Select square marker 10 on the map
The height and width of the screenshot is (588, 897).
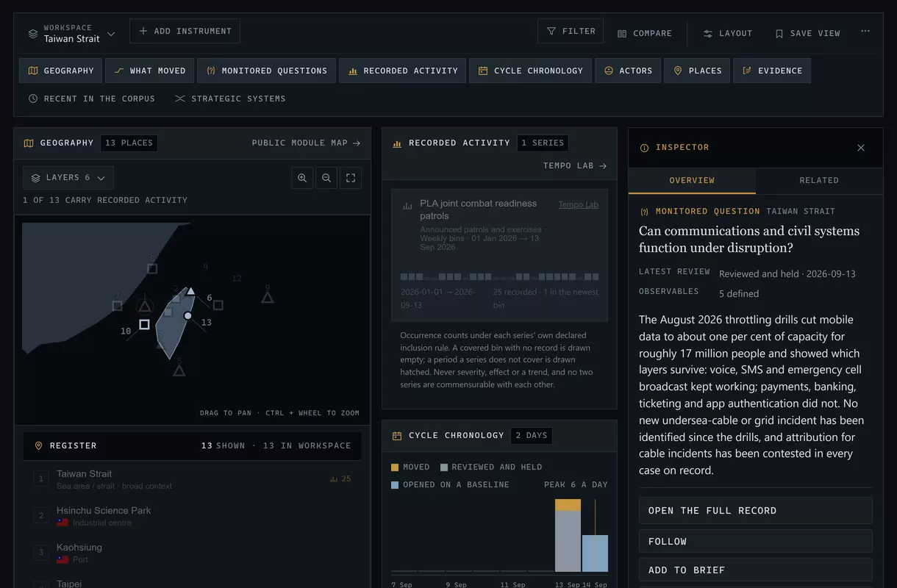coord(144,324)
